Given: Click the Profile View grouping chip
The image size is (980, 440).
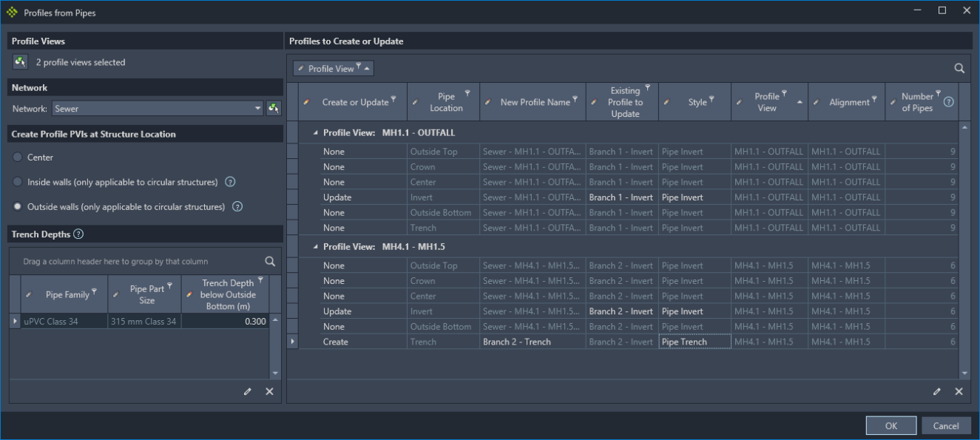Looking at the screenshot, I should 334,68.
